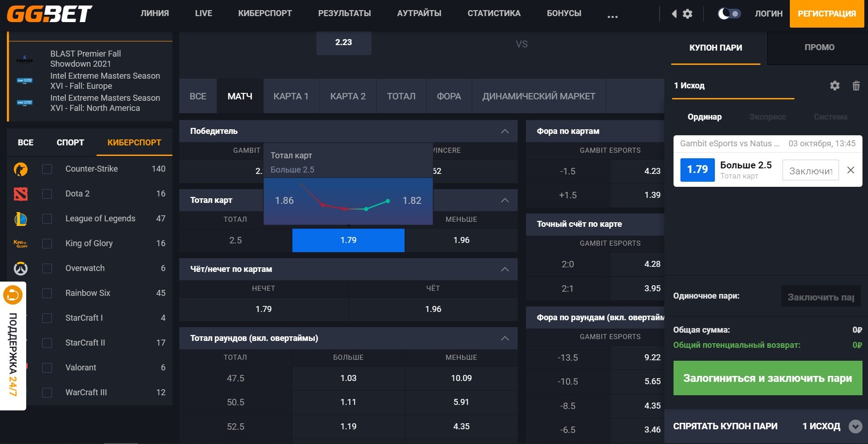Collapse the Тотал карт market section

[x=505, y=200]
